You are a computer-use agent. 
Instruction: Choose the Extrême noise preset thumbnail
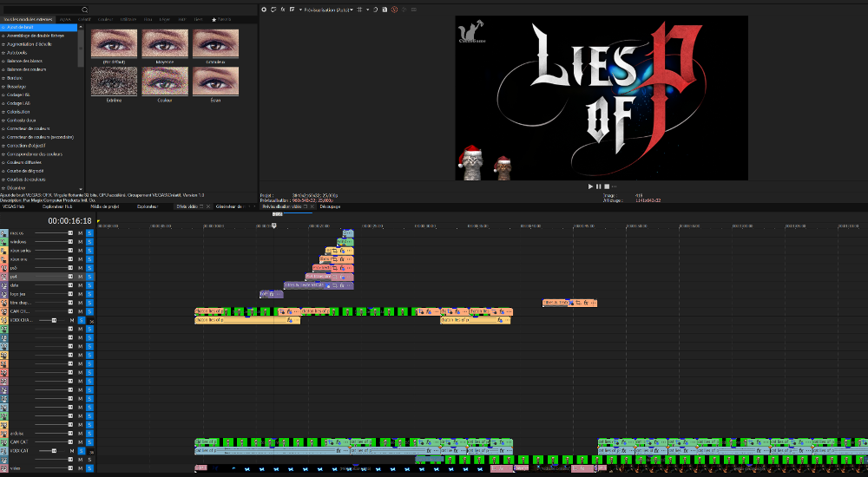[x=114, y=82]
